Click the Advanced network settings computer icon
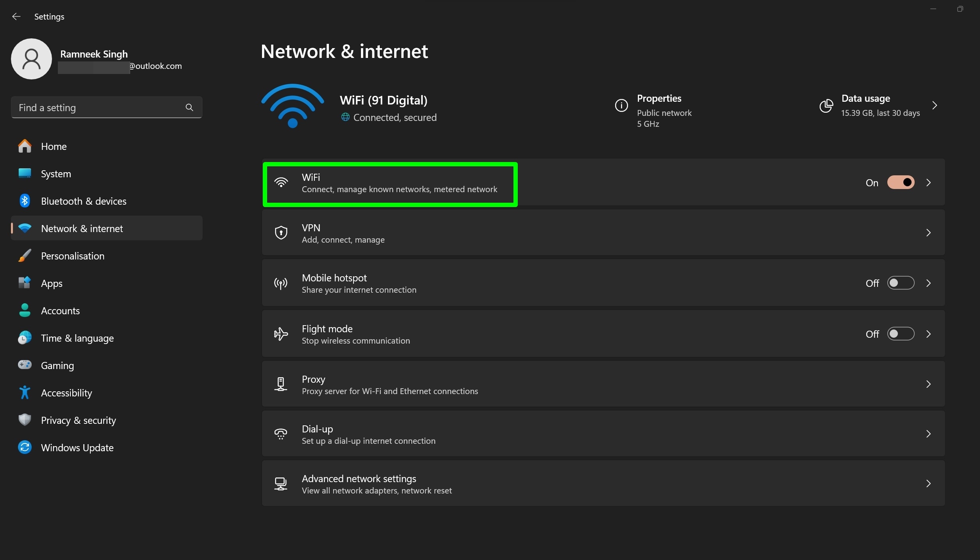Screen dimensions: 980x560 point(281,484)
